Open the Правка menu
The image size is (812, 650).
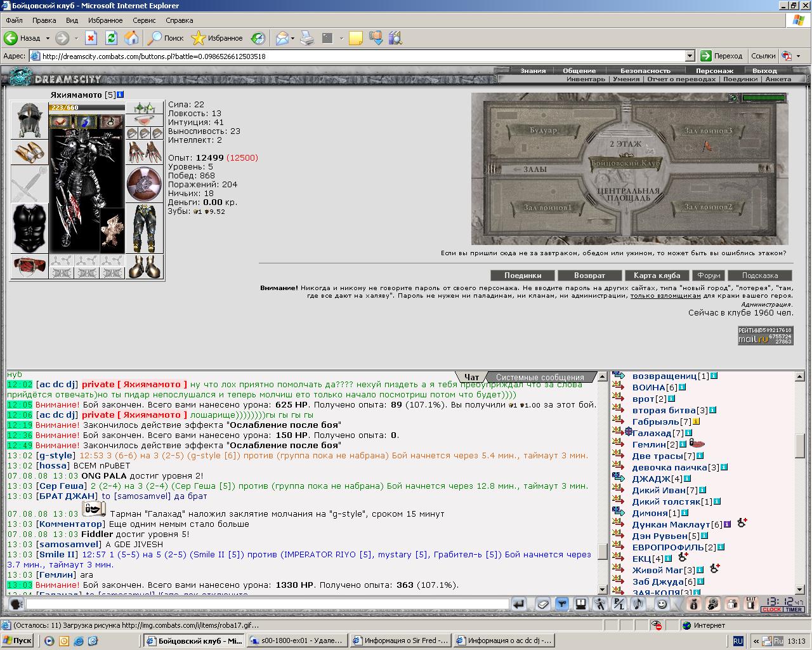pyautogui.click(x=44, y=20)
